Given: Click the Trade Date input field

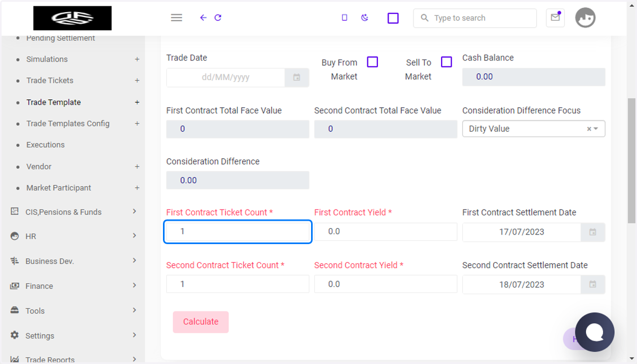Looking at the screenshot, I should click(x=226, y=77).
